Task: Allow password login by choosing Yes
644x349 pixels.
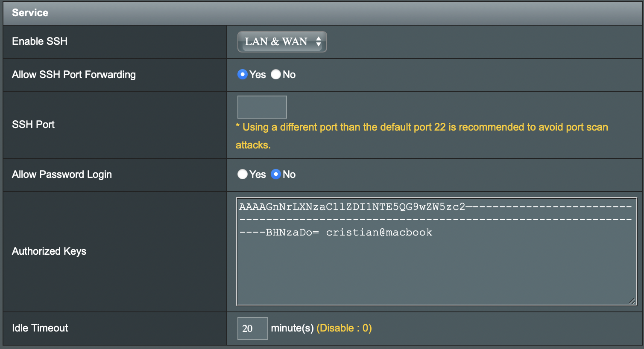Action: 242,174
